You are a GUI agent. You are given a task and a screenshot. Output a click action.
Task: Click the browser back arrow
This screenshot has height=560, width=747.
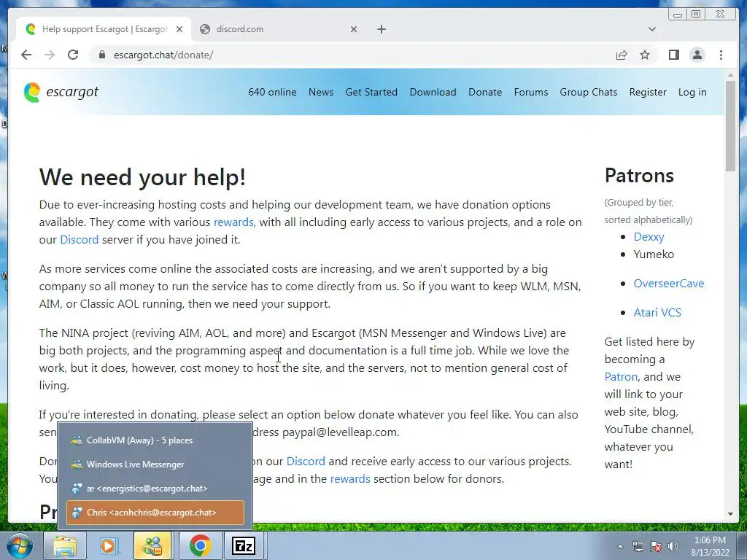pyautogui.click(x=26, y=55)
